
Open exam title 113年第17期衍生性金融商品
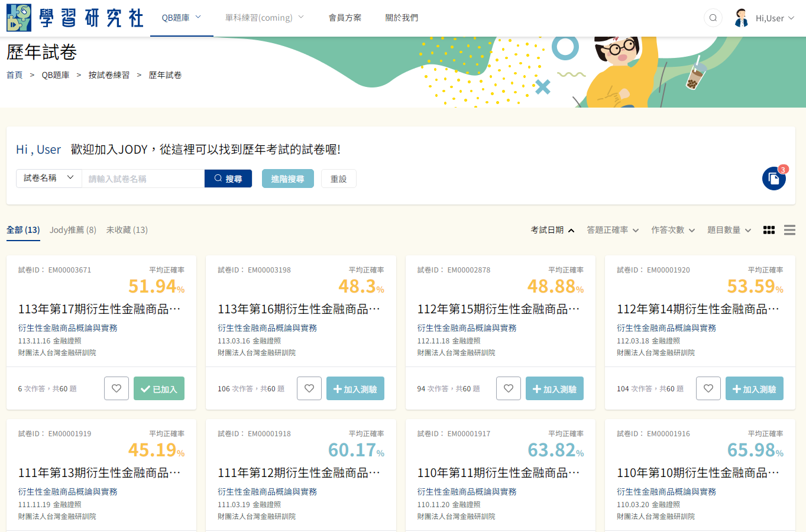[x=99, y=309]
